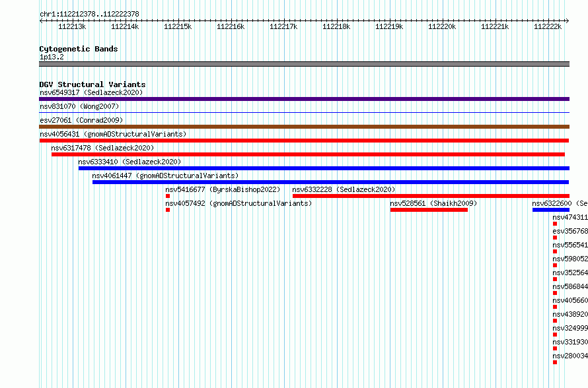Click the 1p13.2 band label
This screenshot has width=588, height=388.
click(52, 57)
